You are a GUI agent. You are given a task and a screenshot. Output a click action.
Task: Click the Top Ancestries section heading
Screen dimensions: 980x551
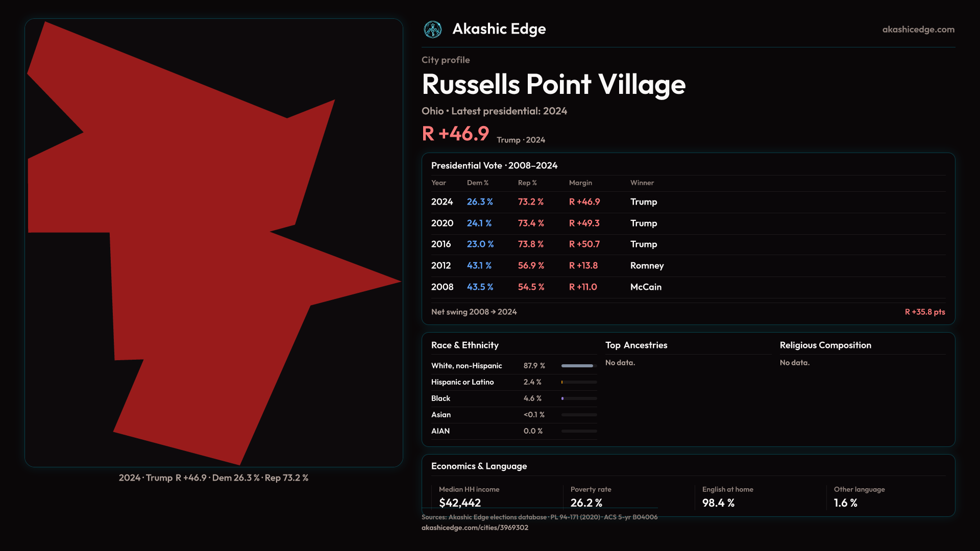point(636,345)
